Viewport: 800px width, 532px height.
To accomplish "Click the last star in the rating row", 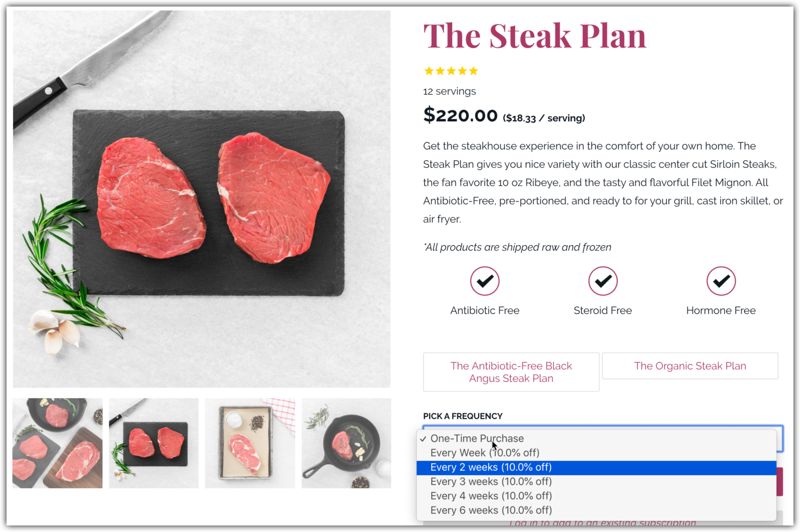I will tap(473, 70).
